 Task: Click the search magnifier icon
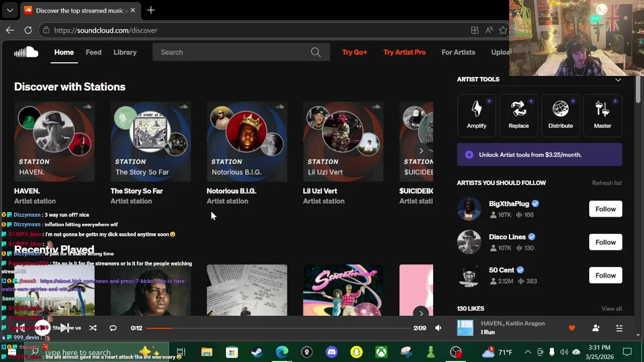tap(315, 52)
